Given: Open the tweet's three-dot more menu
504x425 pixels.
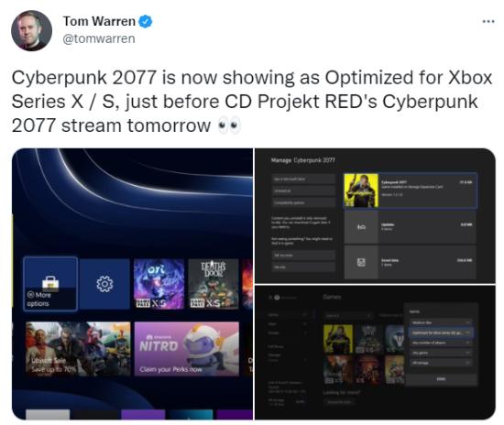Looking at the screenshot, I should pos(488,21).
